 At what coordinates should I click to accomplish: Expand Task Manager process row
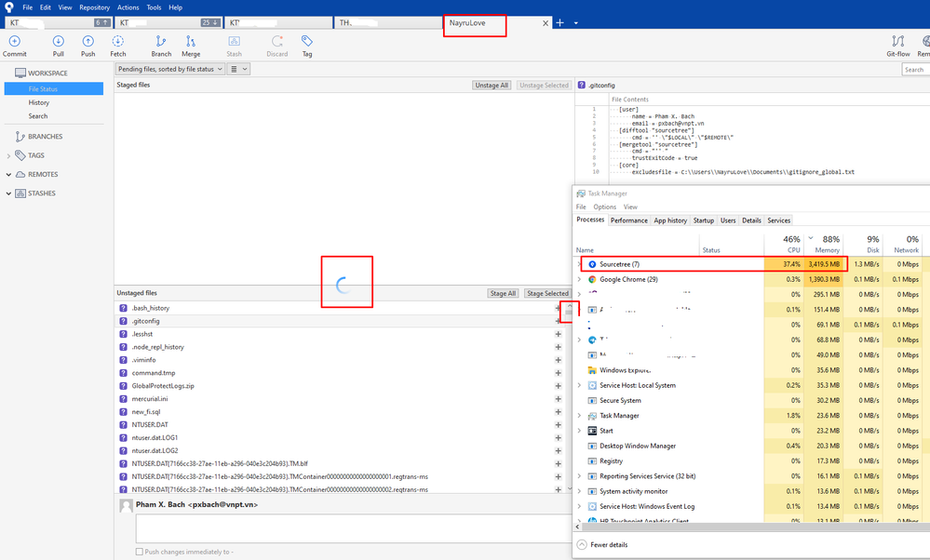(x=579, y=416)
